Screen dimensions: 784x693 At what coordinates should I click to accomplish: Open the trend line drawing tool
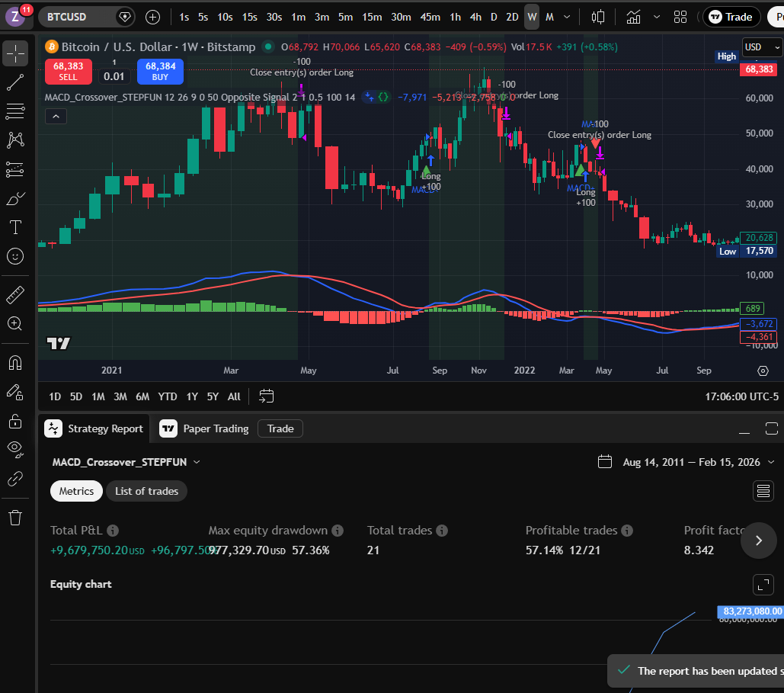click(x=15, y=82)
